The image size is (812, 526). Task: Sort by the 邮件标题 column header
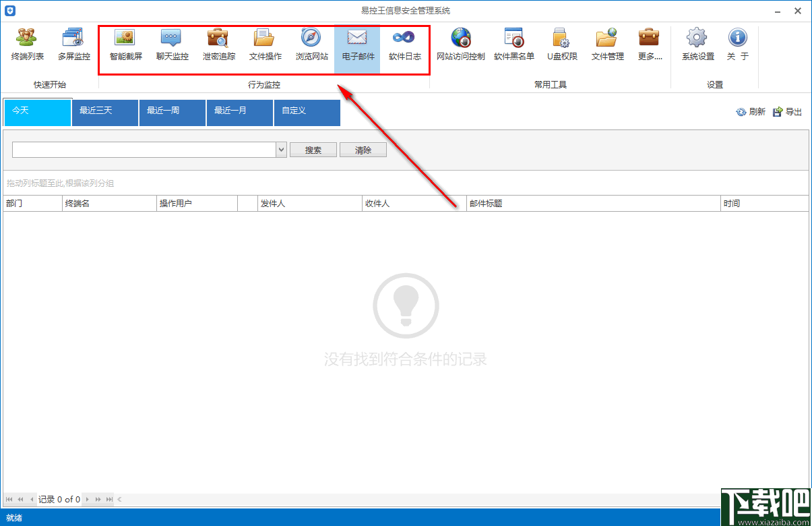594,203
